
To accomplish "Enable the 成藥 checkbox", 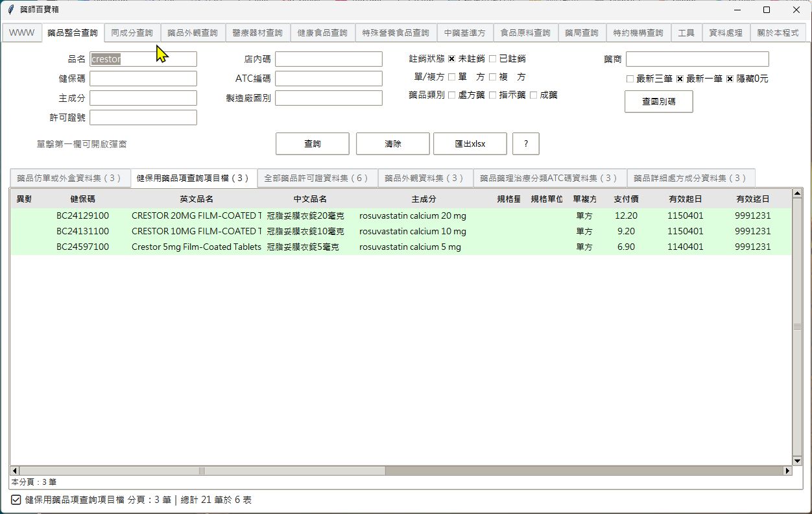I will (x=533, y=95).
